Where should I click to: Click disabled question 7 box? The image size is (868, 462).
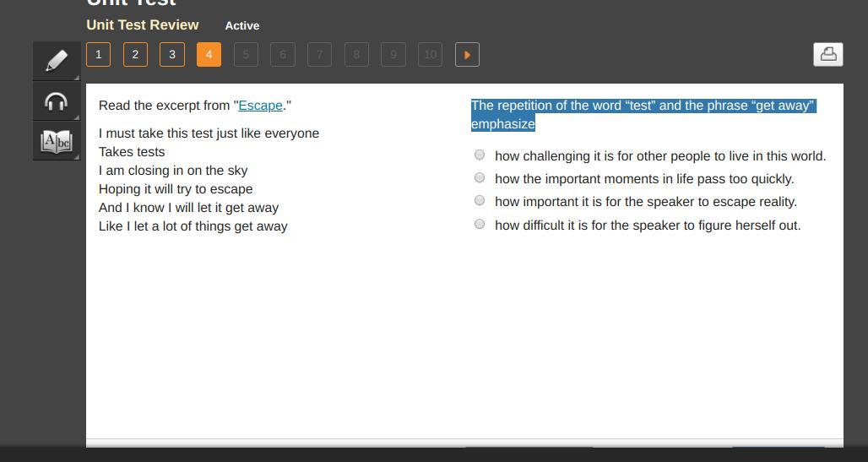(x=319, y=54)
